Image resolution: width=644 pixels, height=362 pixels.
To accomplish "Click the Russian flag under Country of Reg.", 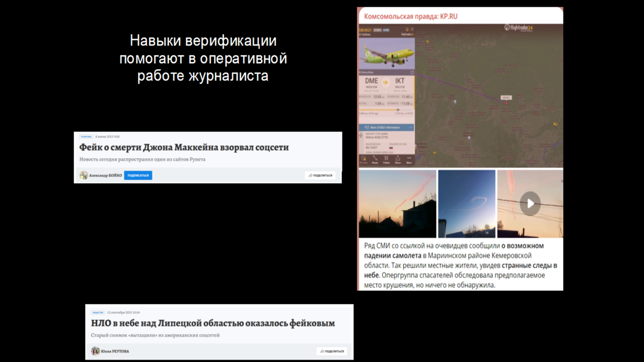I will click(x=391, y=148).
